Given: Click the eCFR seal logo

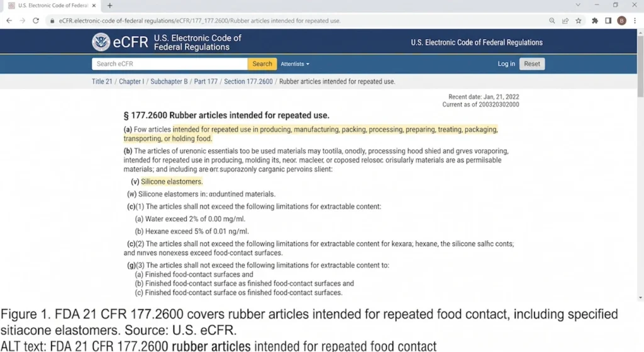Looking at the screenshot, I should [101, 42].
